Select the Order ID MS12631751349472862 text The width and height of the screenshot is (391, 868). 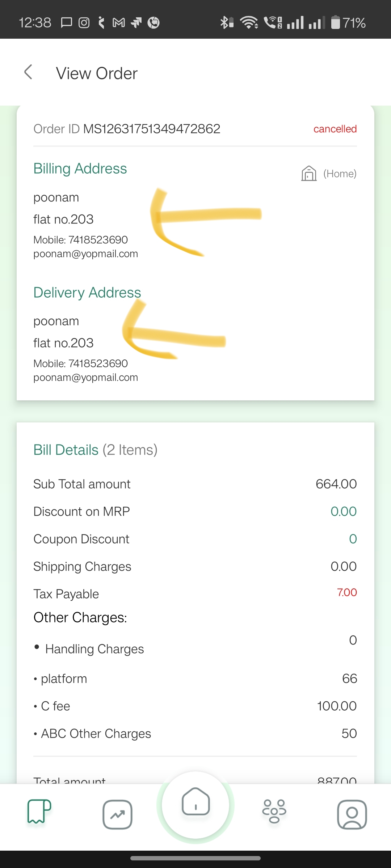(127, 129)
